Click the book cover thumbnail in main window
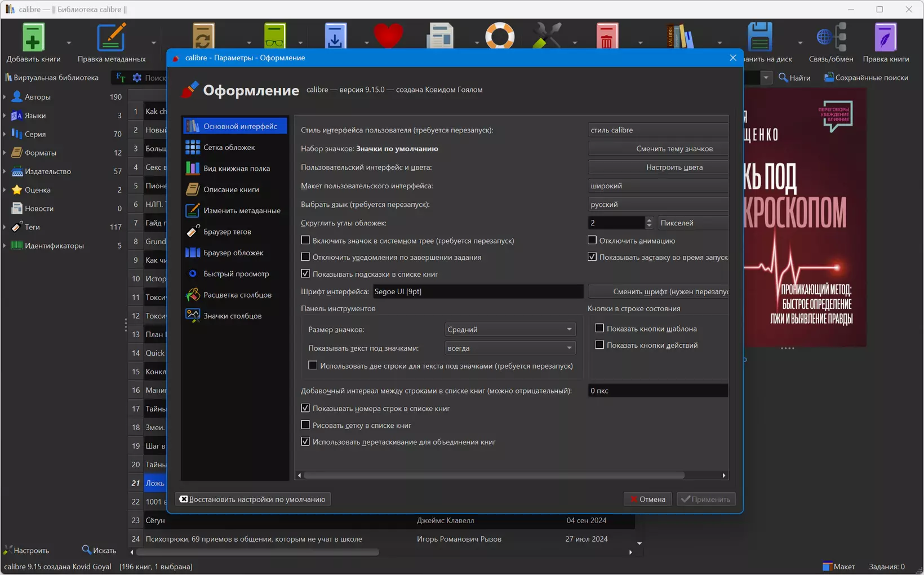 [806, 217]
